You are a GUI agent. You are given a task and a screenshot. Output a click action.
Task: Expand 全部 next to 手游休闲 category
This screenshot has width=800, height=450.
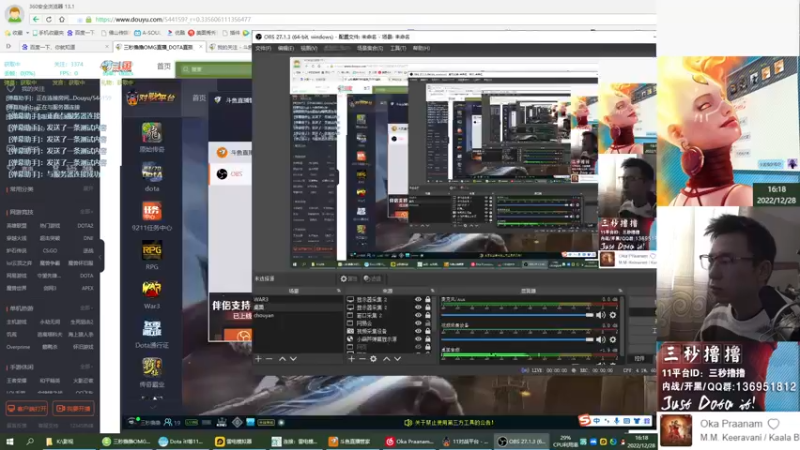pos(85,367)
